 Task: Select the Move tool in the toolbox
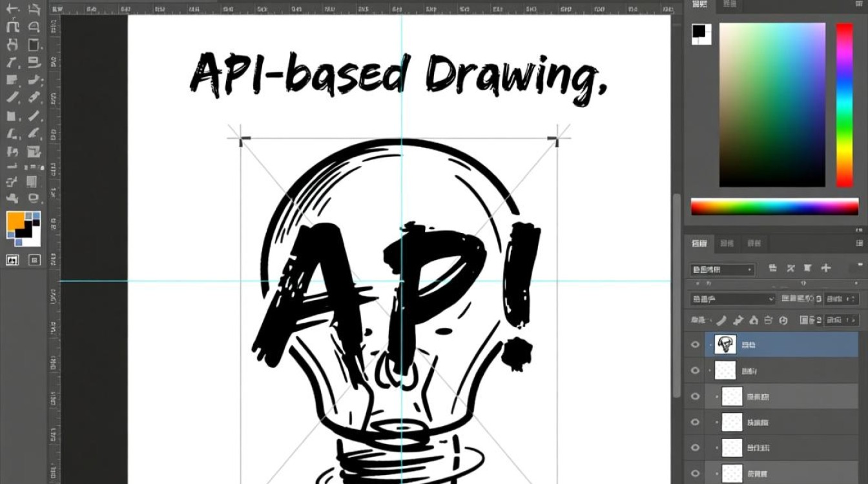click(12, 10)
